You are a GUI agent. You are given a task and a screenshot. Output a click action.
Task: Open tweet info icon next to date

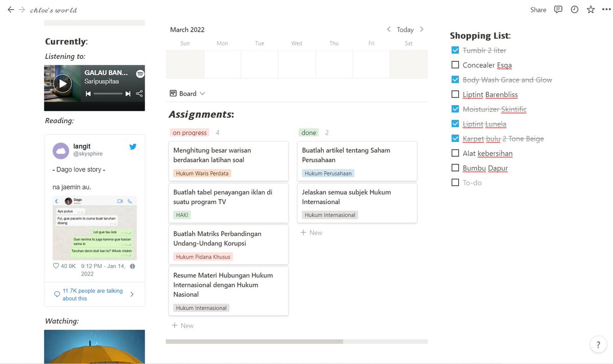pyautogui.click(x=132, y=266)
